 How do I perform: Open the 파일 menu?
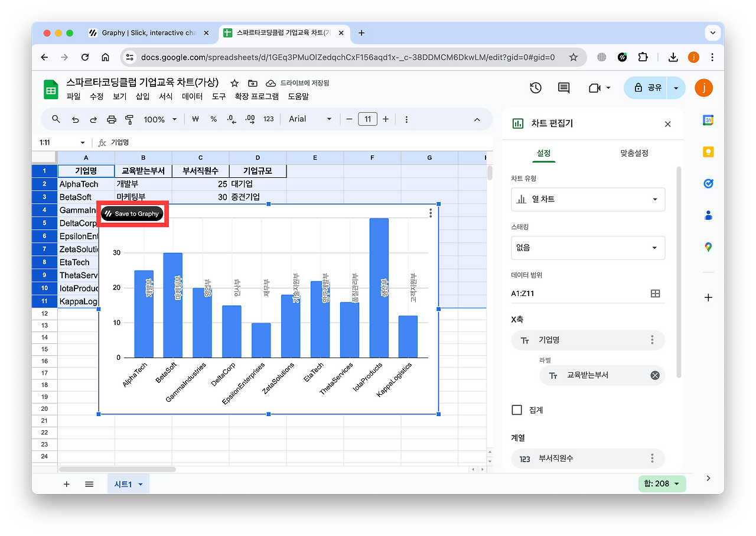click(74, 97)
